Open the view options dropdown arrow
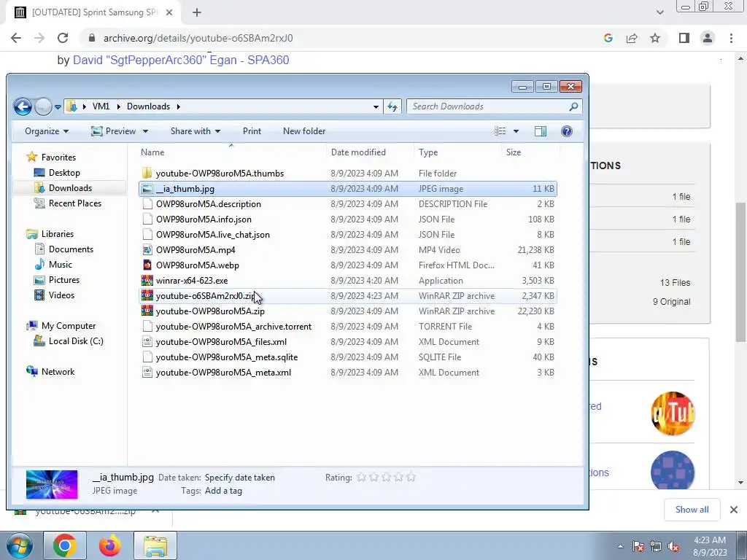Image resolution: width=747 pixels, height=560 pixels. point(516,131)
